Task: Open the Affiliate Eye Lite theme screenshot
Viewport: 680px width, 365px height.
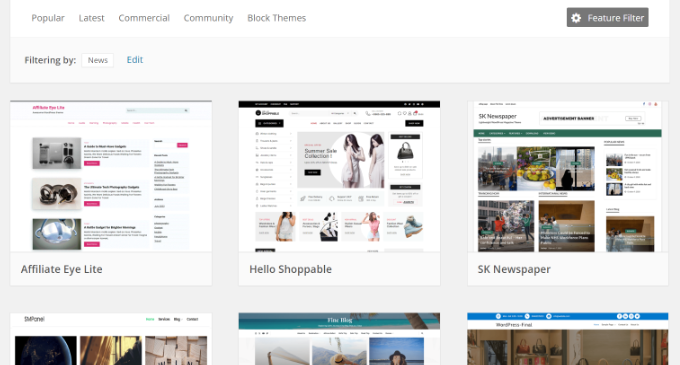Action: [x=111, y=176]
